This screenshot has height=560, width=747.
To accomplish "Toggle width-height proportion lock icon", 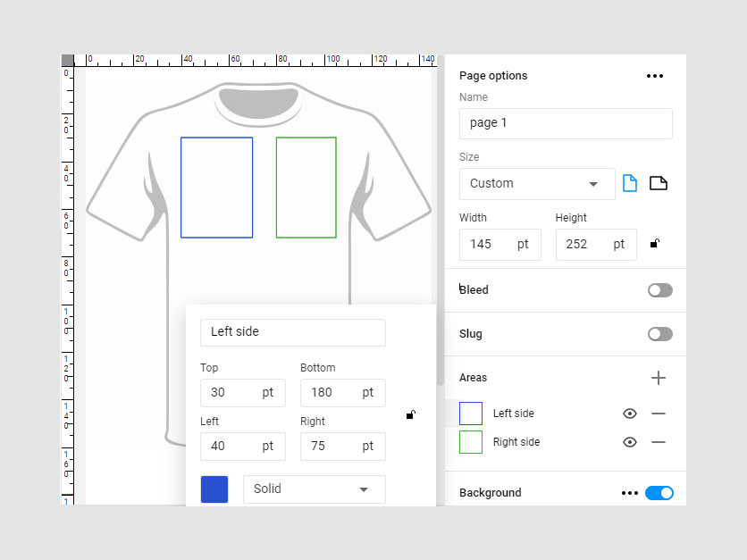I will (x=655, y=244).
